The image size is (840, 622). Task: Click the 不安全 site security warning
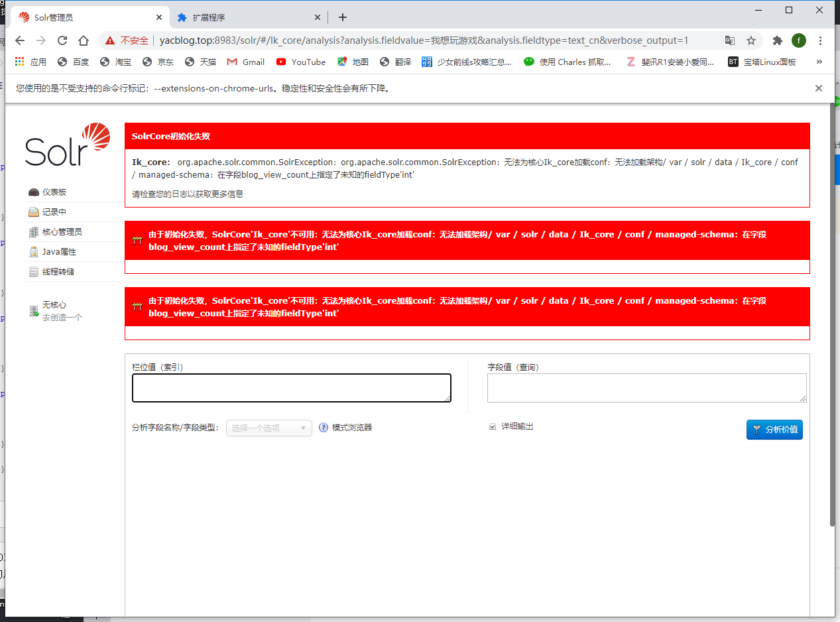pyautogui.click(x=127, y=40)
